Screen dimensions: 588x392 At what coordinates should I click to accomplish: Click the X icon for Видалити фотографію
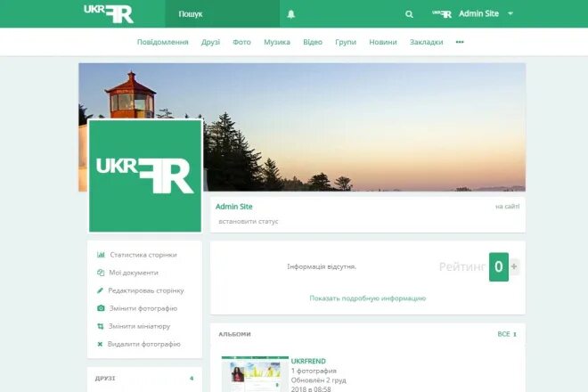[x=100, y=344]
